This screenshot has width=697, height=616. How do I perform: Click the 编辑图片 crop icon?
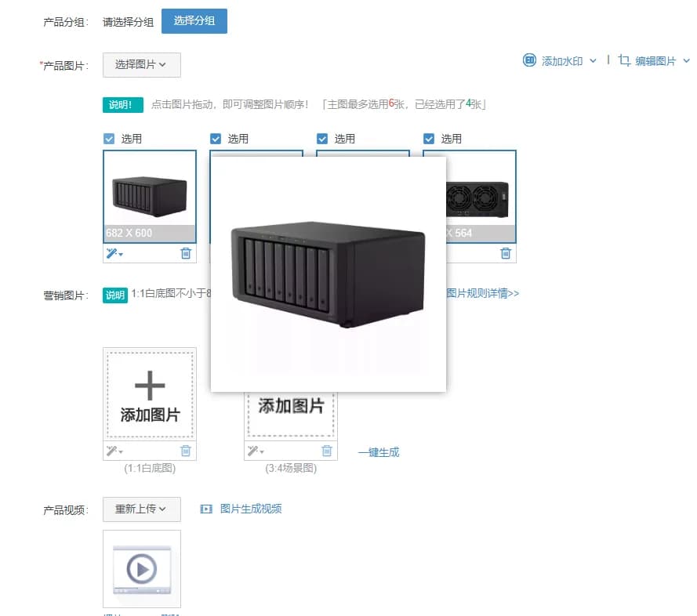coord(624,60)
